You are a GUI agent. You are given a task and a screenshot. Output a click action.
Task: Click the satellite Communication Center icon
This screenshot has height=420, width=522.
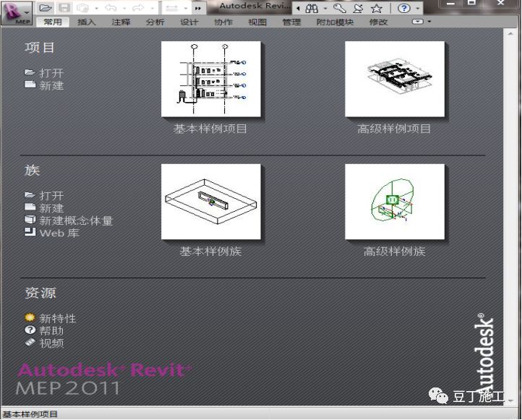[x=358, y=9]
